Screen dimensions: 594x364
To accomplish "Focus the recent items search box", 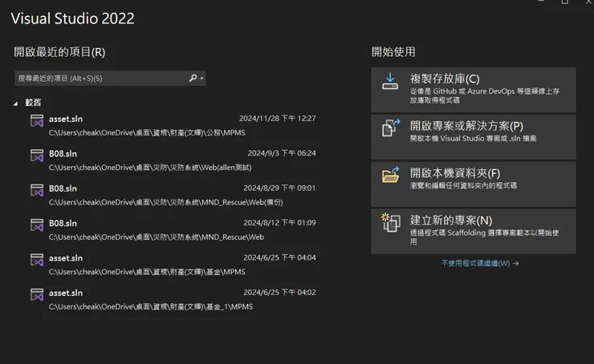I will 110,78.
